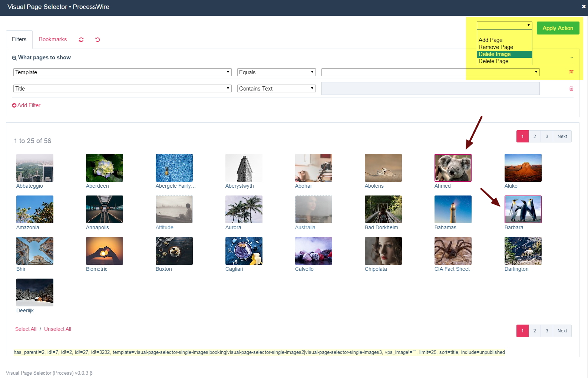Select the Cagliari thumbnail
This screenshot has height=378, width=588.
coord(244,251)
